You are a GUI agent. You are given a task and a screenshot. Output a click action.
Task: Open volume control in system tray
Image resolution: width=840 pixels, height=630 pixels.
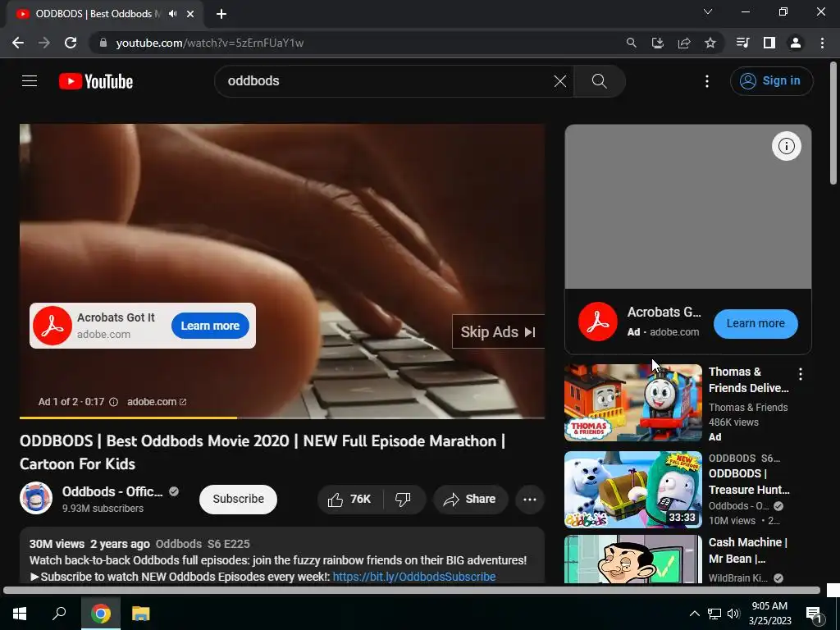[x=733, y=614]
